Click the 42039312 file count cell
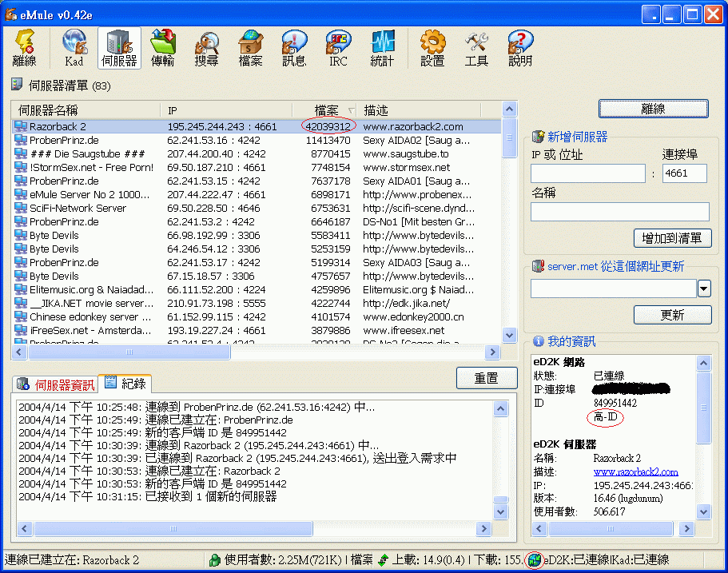Viewport: 728px width, 573px height. point(328,126)
